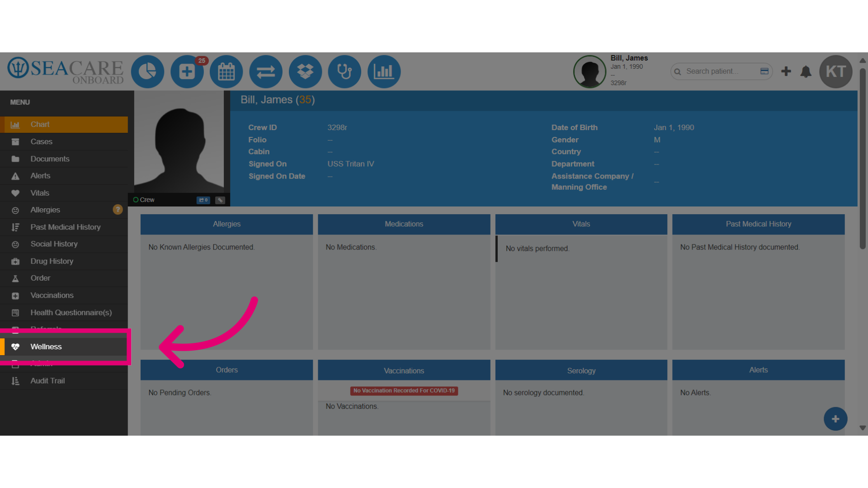This screenshot has height=488, width=868.
Task: Click the header patient avatar thumbnail
Action: 590,71
